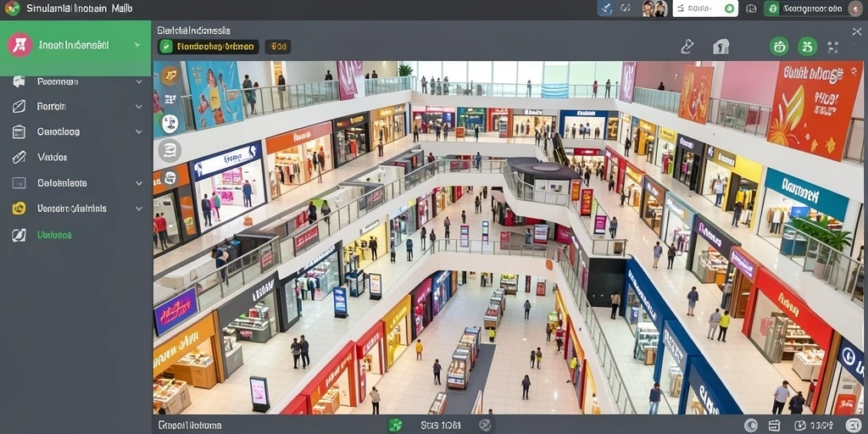This screenshot has width=868, height=434.
Task: Toggle the green icon in the bottom status bar
Action: point(395,426)
